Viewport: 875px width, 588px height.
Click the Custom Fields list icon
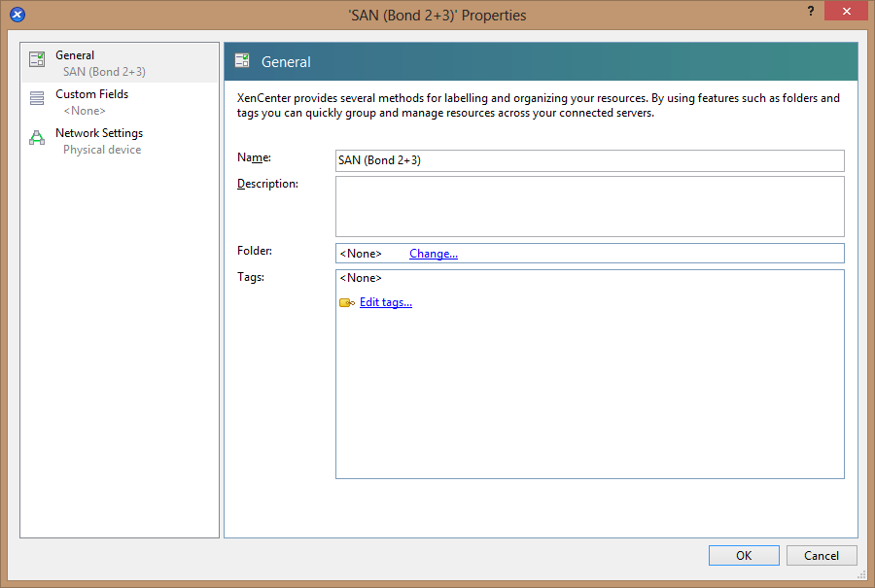click(x=37, y=98)
